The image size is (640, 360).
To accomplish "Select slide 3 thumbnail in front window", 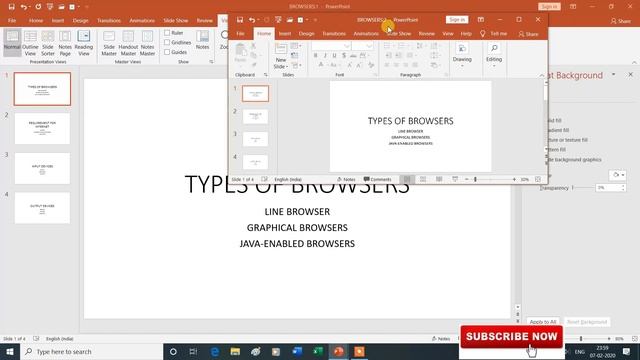I will tap(256, 139).
